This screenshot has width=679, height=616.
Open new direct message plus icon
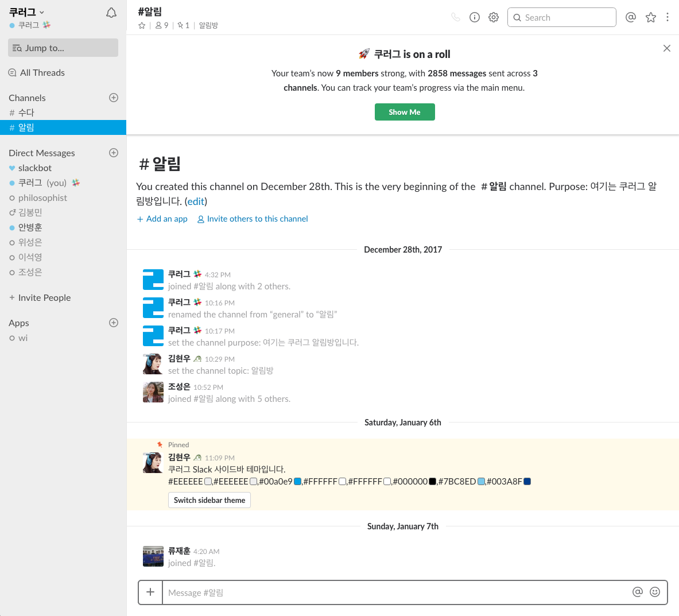114,153
